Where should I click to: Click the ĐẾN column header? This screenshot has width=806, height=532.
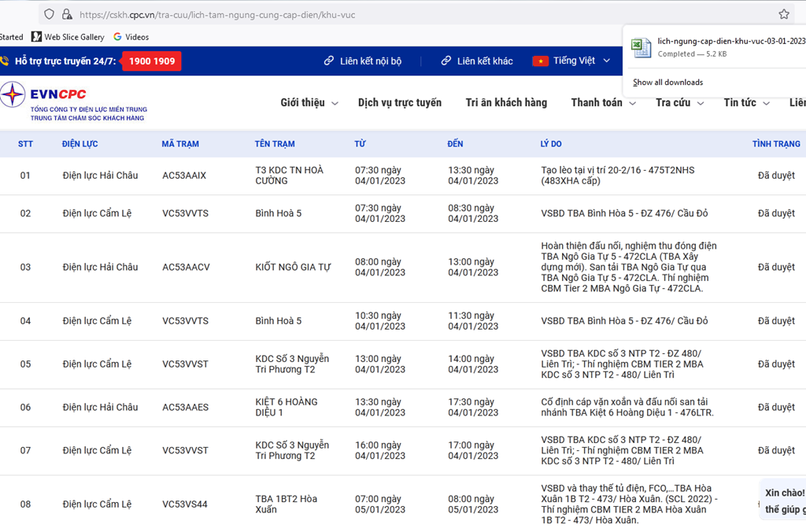click(x=455, y=144)
